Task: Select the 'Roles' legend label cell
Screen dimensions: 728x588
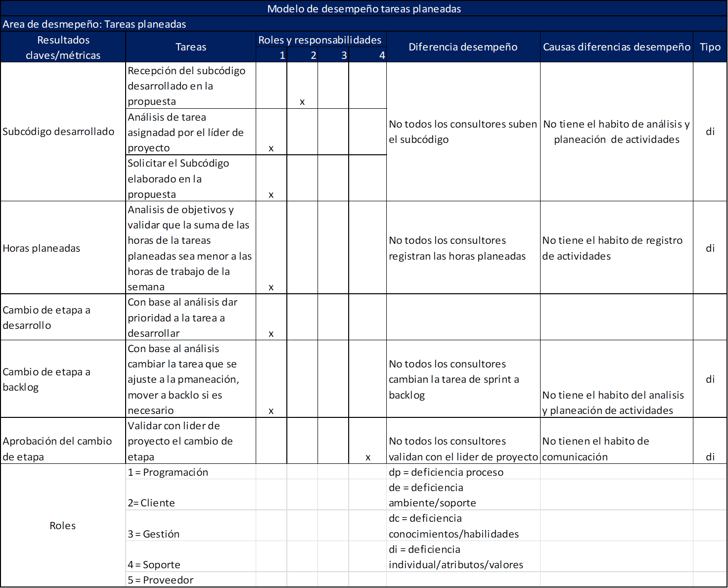Action: tap(63, 526)
